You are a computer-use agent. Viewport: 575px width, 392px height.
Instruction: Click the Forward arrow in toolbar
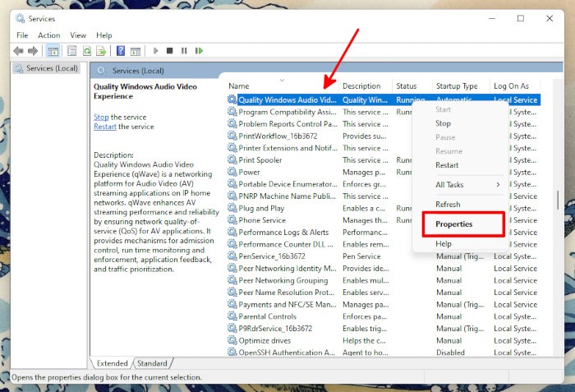click(33, 51)
